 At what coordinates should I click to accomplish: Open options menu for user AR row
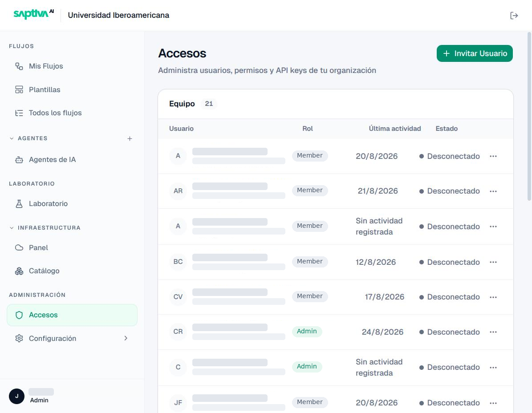click(x=493, y=191)
